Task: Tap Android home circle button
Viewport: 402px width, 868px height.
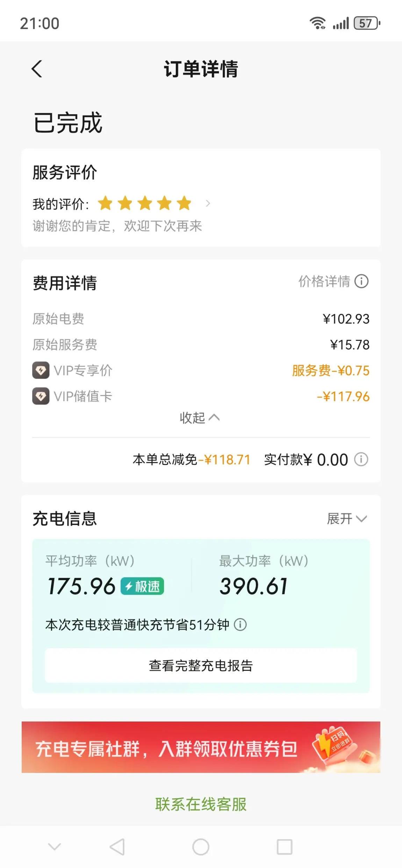Action: [201, 847]
